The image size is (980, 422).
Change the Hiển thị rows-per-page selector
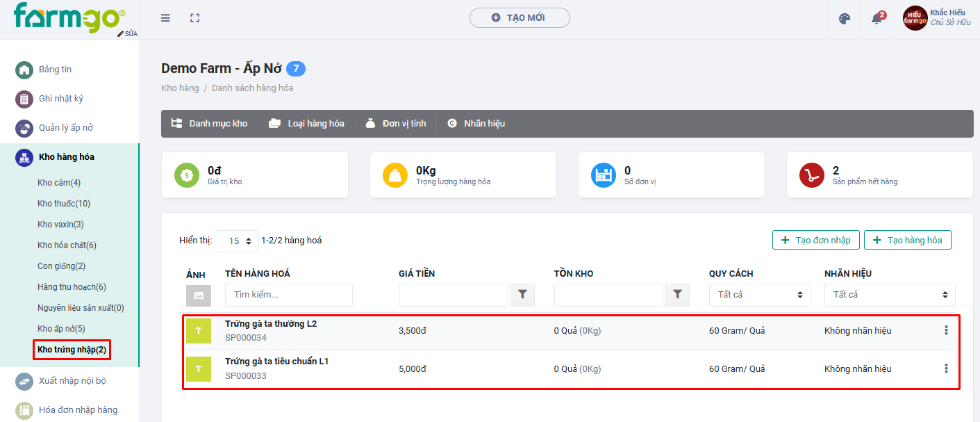pyautogui.click(x=237, y=241)
